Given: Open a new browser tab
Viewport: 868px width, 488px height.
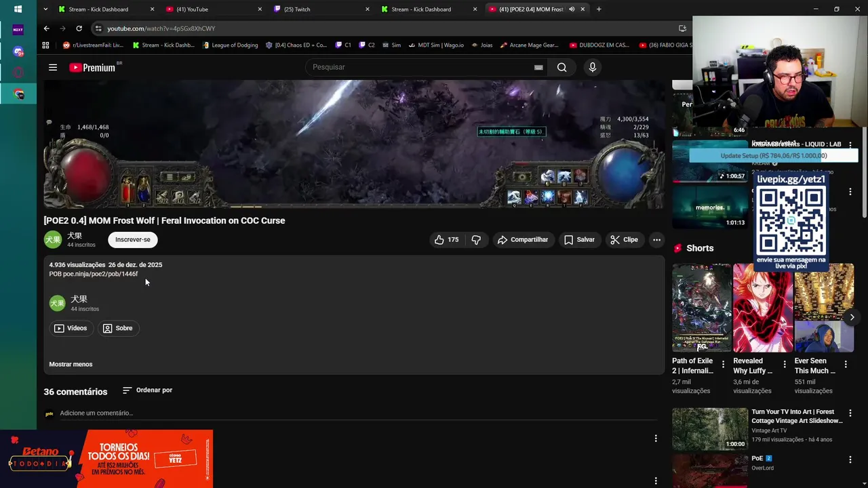Looking at the screenshot, I should click(599, 9).
